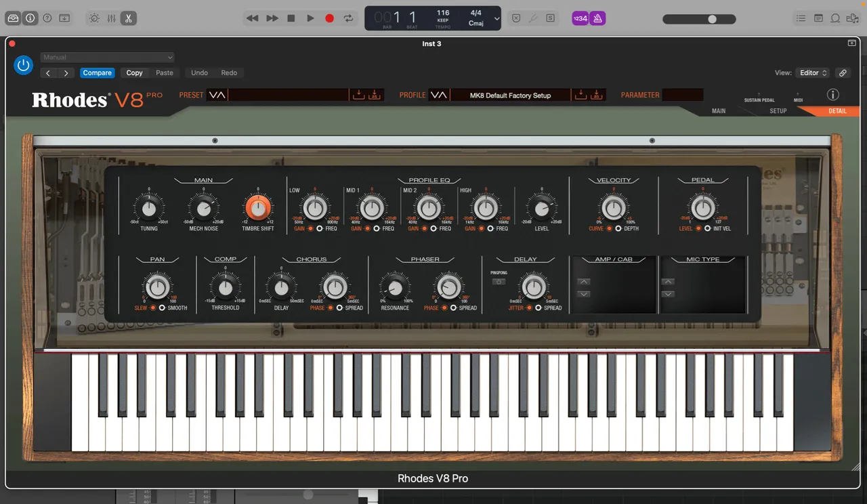Toggle the plugin power bypass button
This screenshot has width=867, height=504.
coord(24,65)
